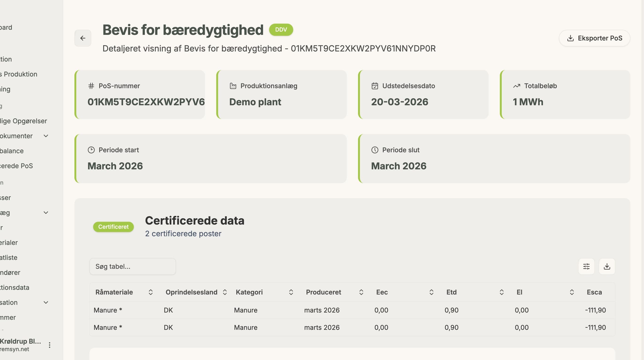Click the Periode start clock icon
Image resolution: width=644 pixels, height=360 pixels.
tap(91, 150)
